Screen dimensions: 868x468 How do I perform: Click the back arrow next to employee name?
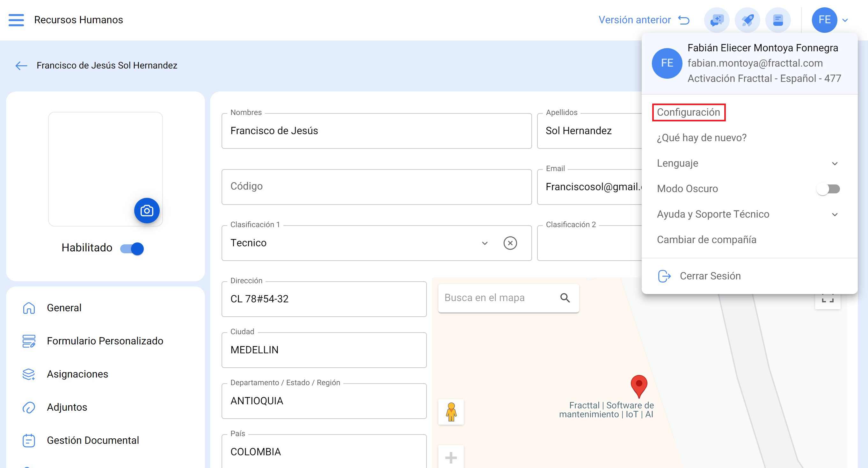21,66
